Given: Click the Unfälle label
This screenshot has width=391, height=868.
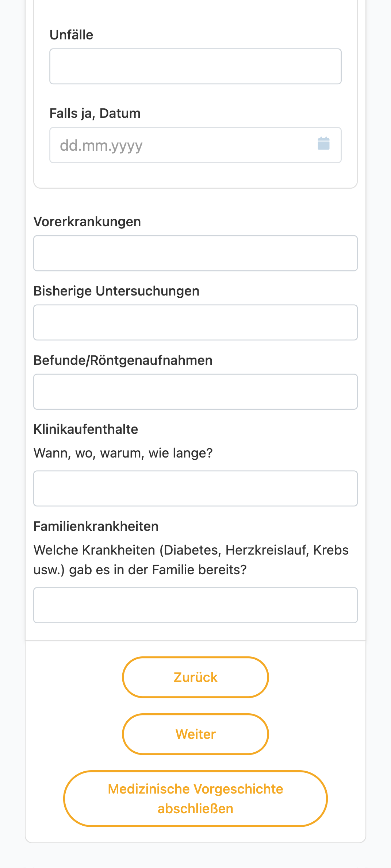Looking at the screenshot, I should [72, 35].
